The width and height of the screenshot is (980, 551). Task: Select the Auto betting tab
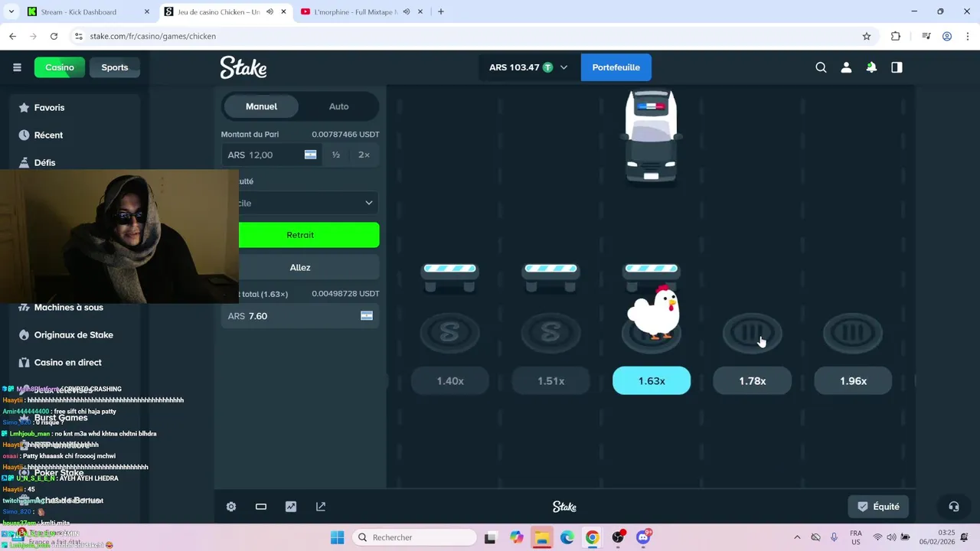(338, 106)
